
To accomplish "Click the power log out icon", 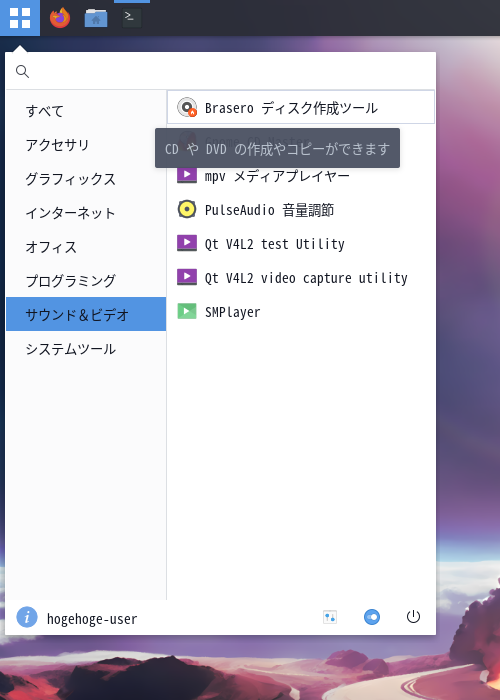I will coord(413,617).
